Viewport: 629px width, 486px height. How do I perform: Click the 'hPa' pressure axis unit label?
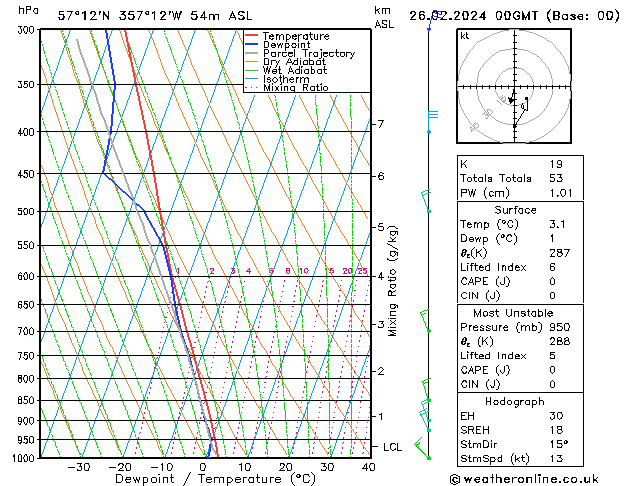click(x=28, y=10)
